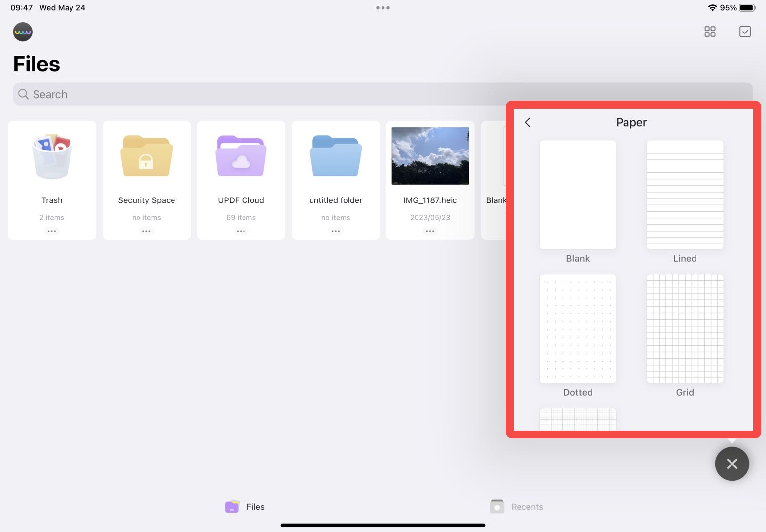Open the Trash folder
Viewport: 766px width, 532px height.
point(52,163)
